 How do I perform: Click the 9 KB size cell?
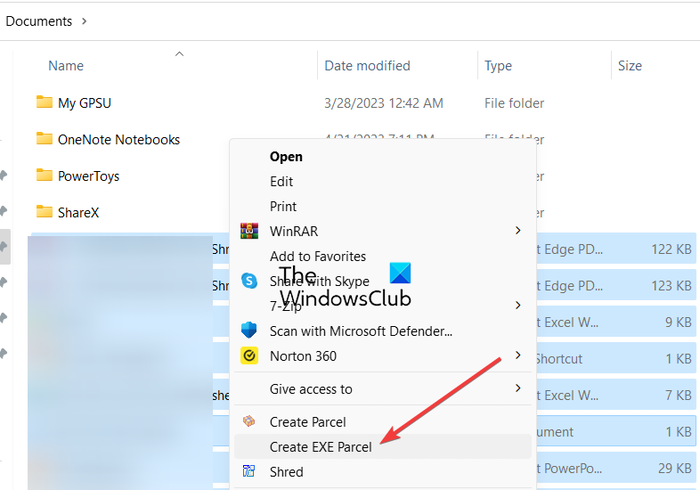click(678, 322)
